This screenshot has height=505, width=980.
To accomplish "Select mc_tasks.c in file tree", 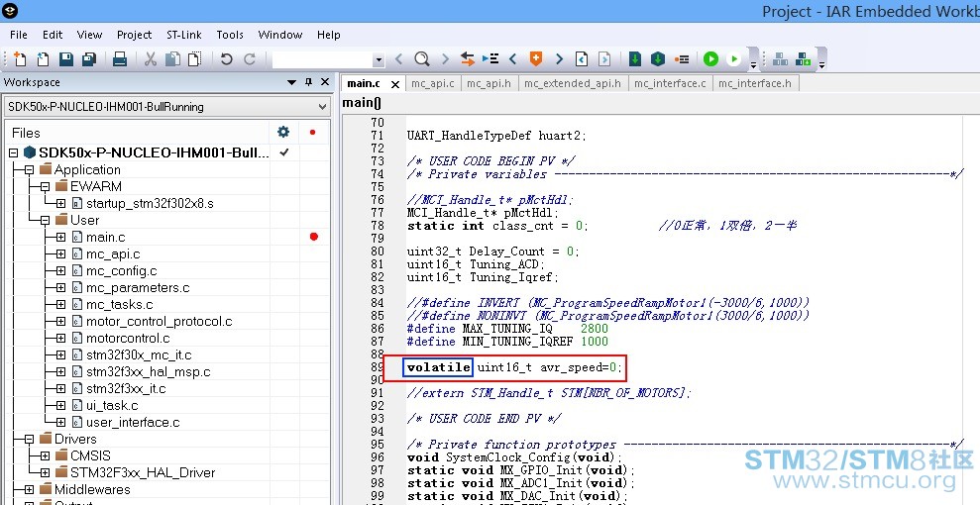I will [x=119, y=305].
